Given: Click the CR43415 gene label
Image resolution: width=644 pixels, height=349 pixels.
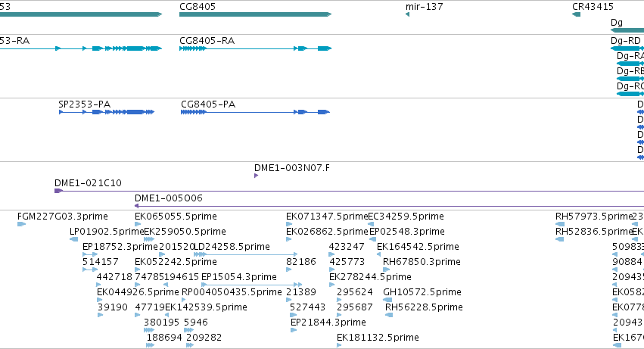Looking at the screenshot, I should click(593, 7).
